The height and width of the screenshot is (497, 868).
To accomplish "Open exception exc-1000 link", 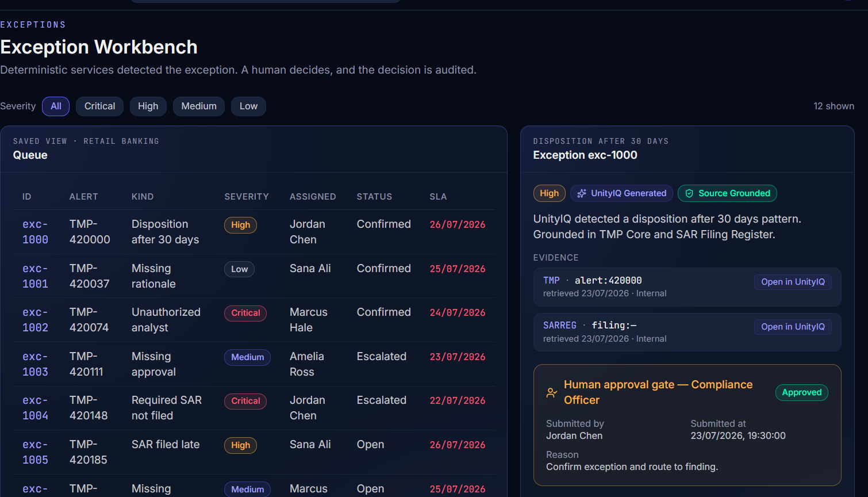I will coord(35,232).
